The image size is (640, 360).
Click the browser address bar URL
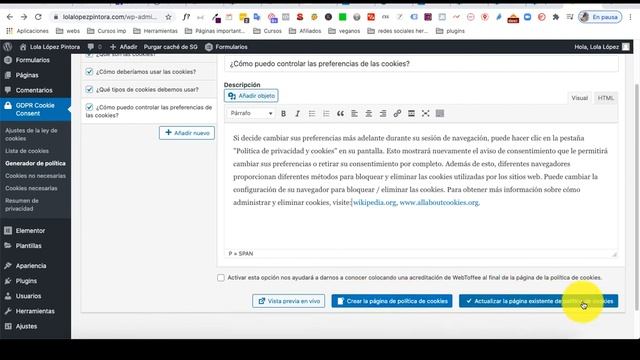point(109,17)
